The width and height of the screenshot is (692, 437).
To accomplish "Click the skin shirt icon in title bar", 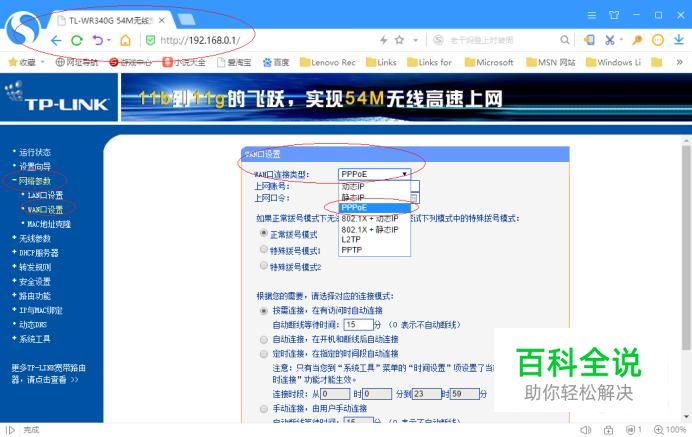I will click(x=614, y=15).
